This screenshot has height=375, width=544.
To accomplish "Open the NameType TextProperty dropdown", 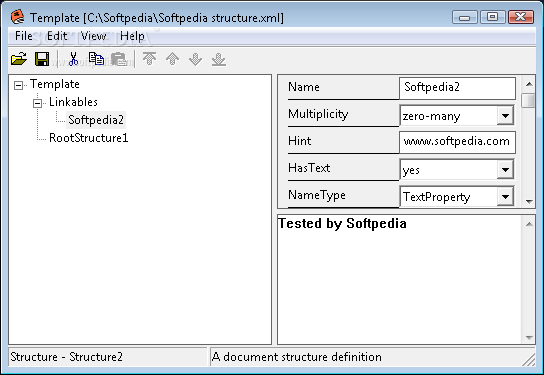I will click(505, 197).
